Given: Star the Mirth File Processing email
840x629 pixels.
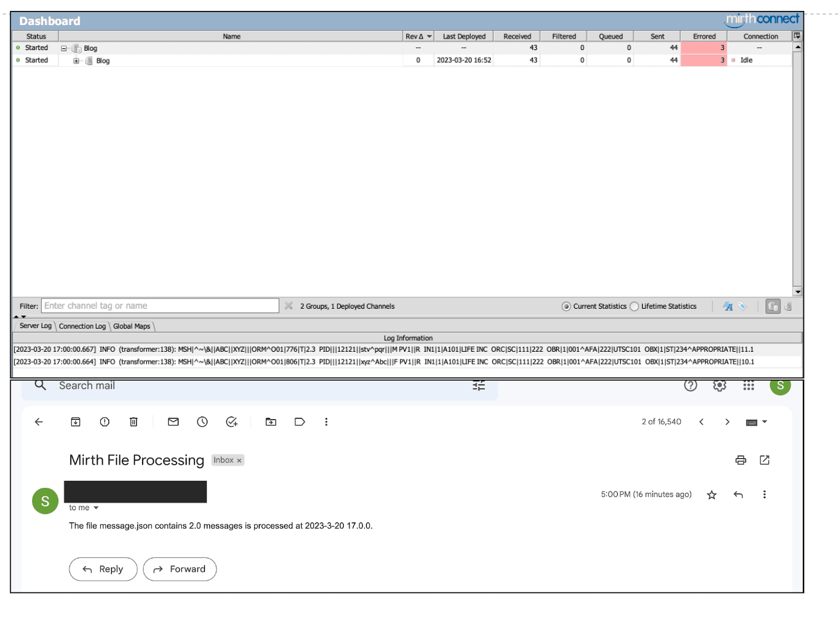Looking at the screenshot, I should (712, 495).
